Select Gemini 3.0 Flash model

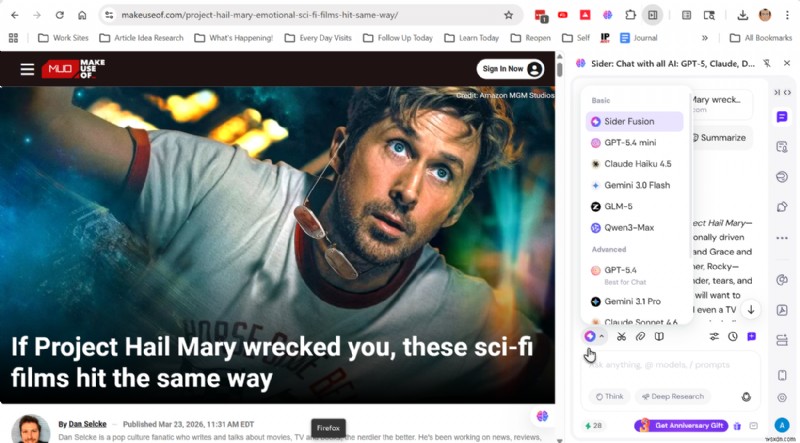pyautogui.click(x=634, y=185)
